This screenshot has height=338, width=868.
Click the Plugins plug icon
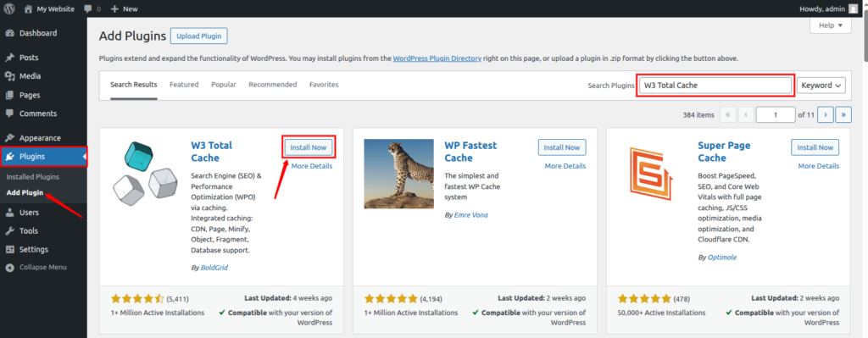tap(9, 157)
